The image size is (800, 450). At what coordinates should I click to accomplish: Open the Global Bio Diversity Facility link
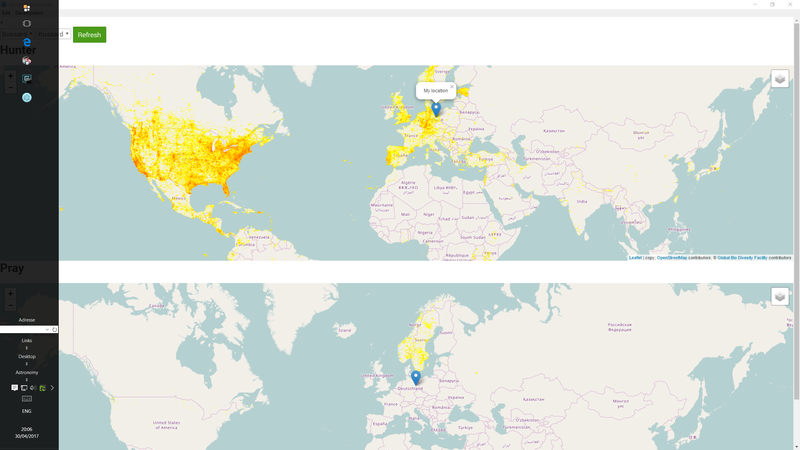tap(742, 258)
